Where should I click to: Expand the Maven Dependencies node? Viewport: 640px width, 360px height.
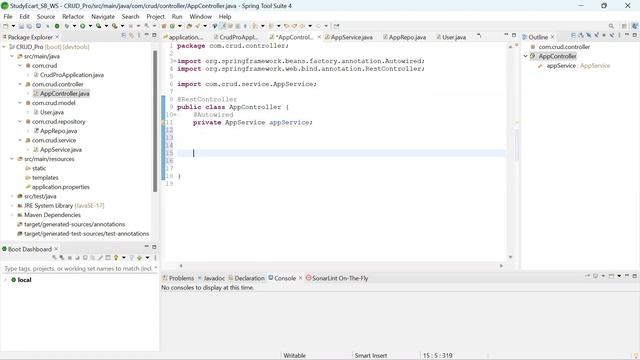12,215
